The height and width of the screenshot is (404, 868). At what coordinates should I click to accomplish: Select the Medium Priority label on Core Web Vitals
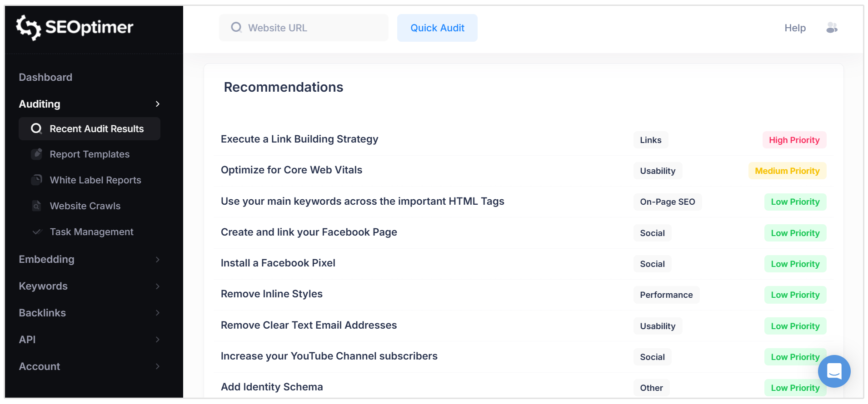coord(787,171)
